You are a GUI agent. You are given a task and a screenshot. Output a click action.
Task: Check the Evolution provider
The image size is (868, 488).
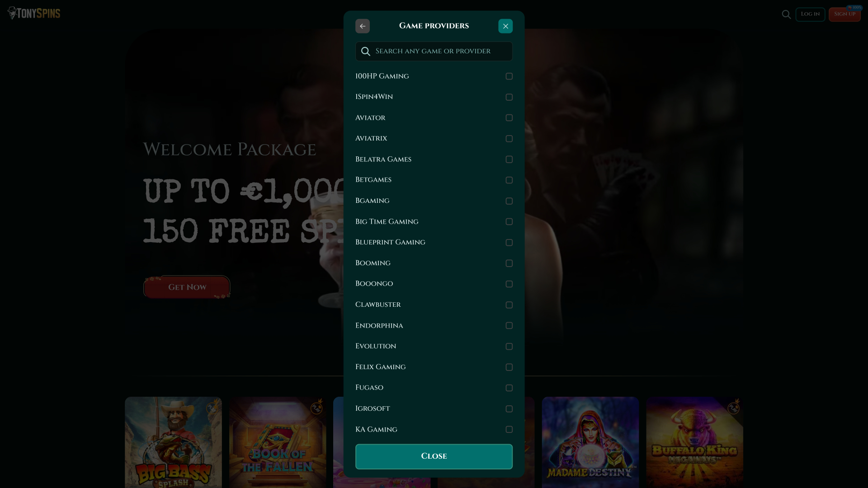click(x=509, y=346)
